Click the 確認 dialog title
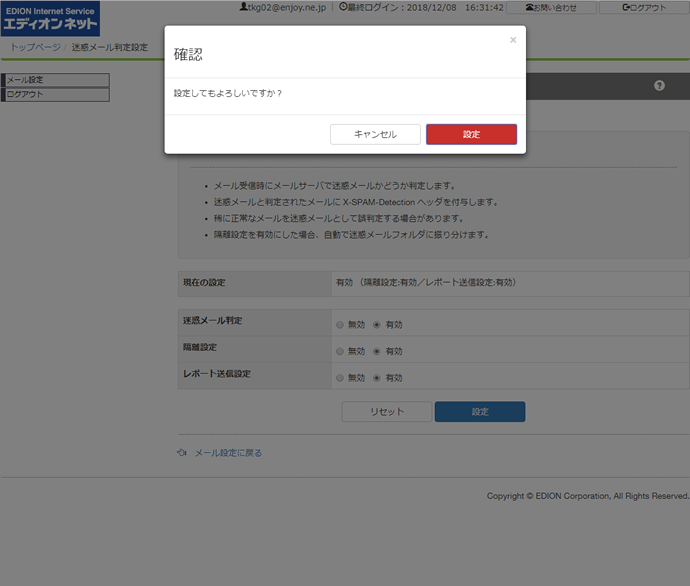This screenshot has width=690, height=586. (x=188, y=55)
